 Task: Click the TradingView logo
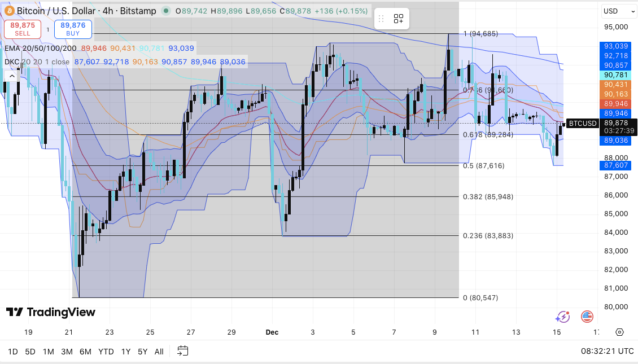click(x=51, y=312)
